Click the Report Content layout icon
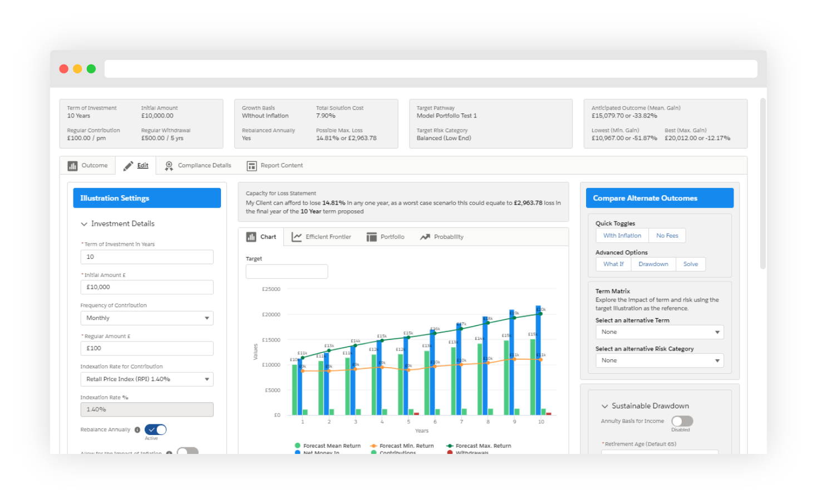This screenshot has width=817, height=504. [252, 166]
